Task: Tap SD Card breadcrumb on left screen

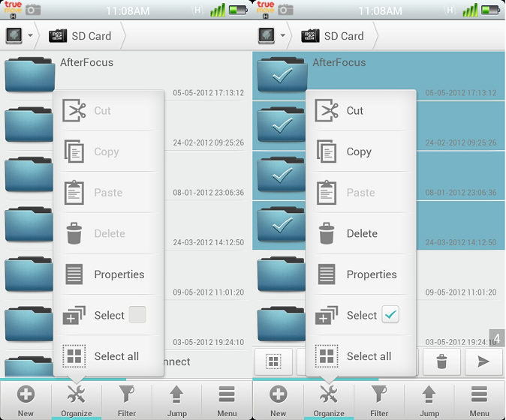Action: 83,36
